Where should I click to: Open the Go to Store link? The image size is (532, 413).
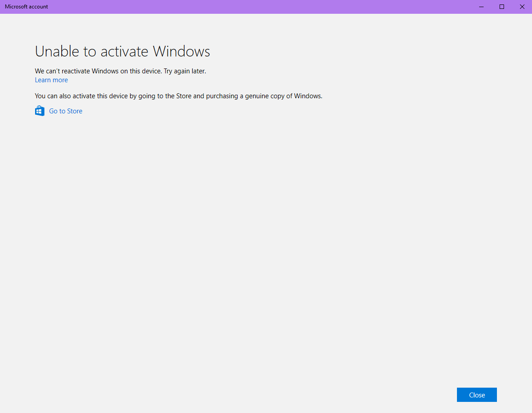point(65,111)
